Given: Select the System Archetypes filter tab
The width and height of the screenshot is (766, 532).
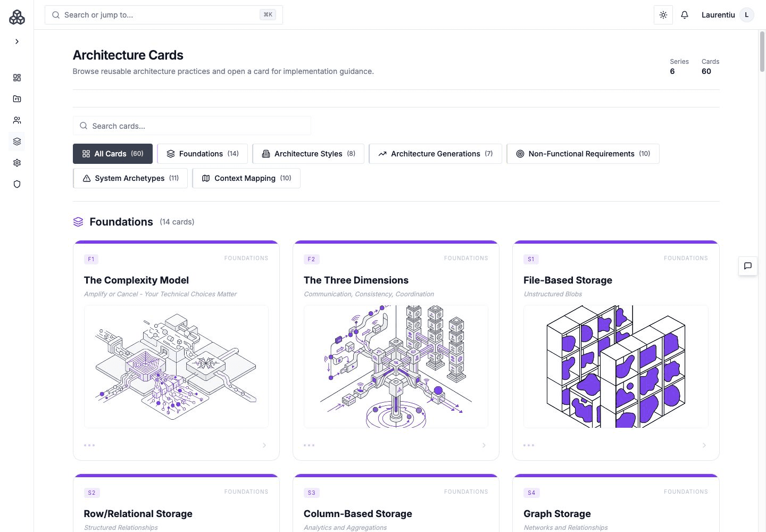Looking at the screenshot, I should (x=130, y=178).
